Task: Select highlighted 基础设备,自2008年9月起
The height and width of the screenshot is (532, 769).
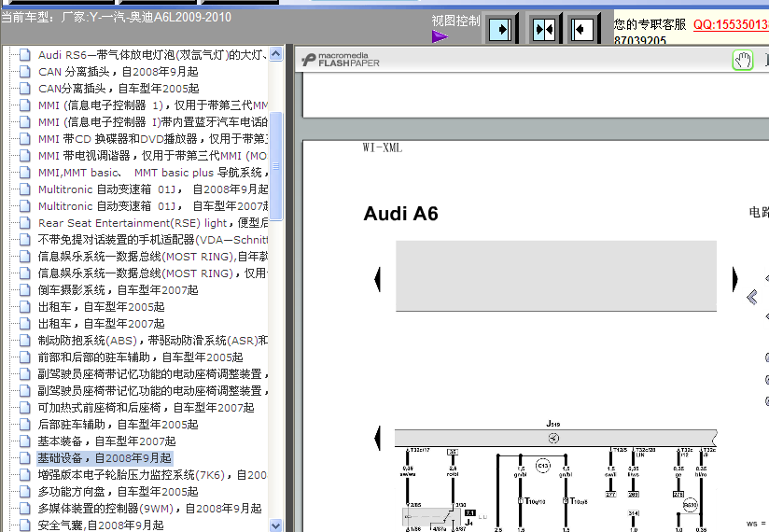Action: coord(105,458)
